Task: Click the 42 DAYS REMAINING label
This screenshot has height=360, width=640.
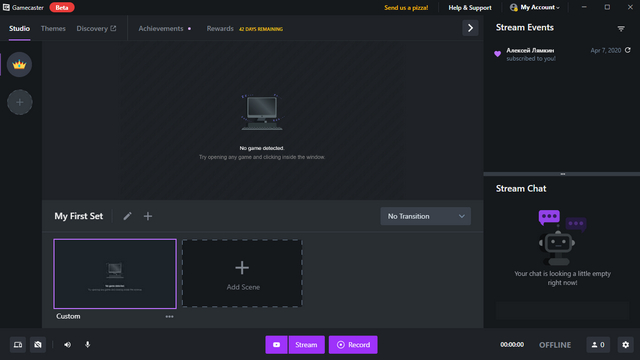Action: [261, 29]
